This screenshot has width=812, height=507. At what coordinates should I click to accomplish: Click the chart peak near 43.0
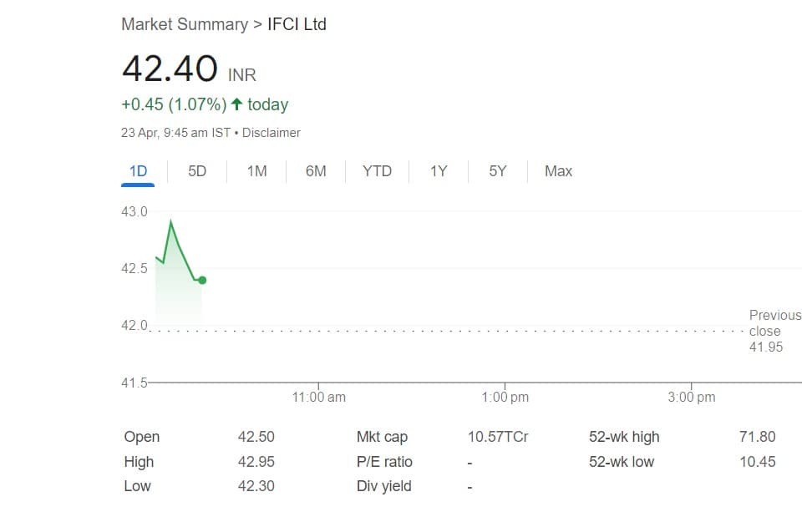tap(171, 221)
